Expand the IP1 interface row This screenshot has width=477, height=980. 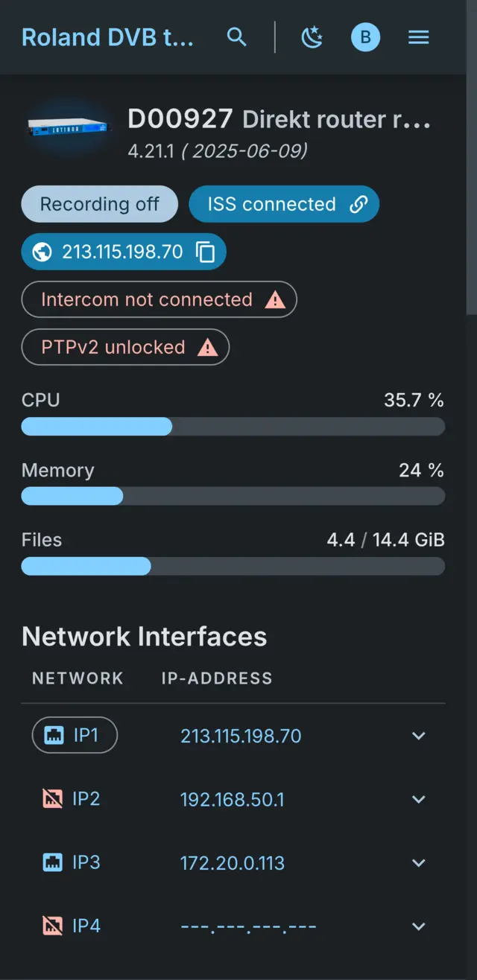pos(418,735)
